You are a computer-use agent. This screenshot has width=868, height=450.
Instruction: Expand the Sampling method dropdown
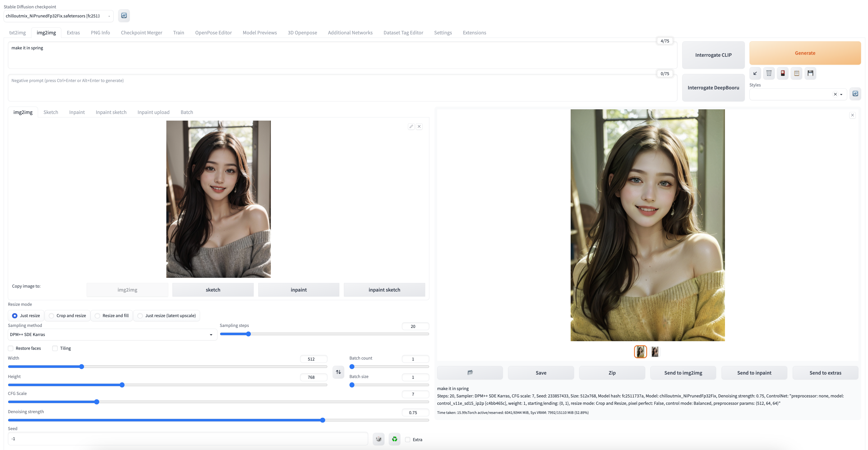(211, 335)
